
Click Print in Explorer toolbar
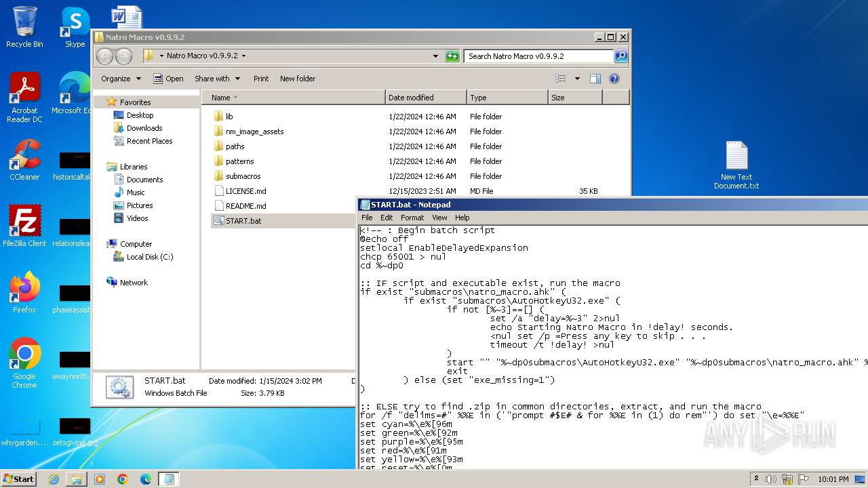coord(261,79)
